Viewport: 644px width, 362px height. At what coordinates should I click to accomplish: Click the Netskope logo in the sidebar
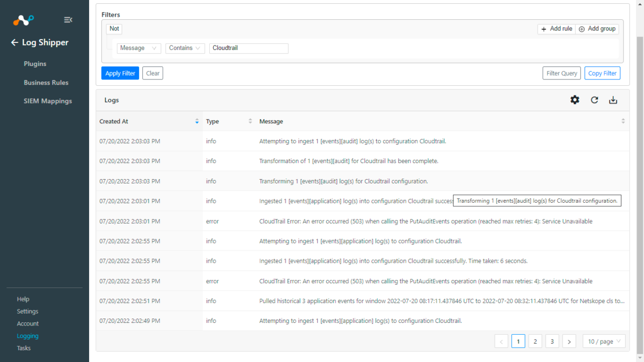23,19
